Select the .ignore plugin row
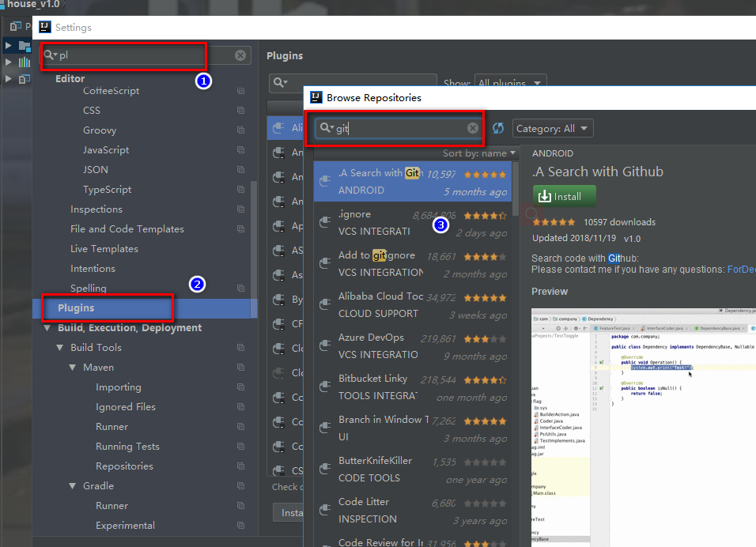The image size is (756, 547). (413, 223)
